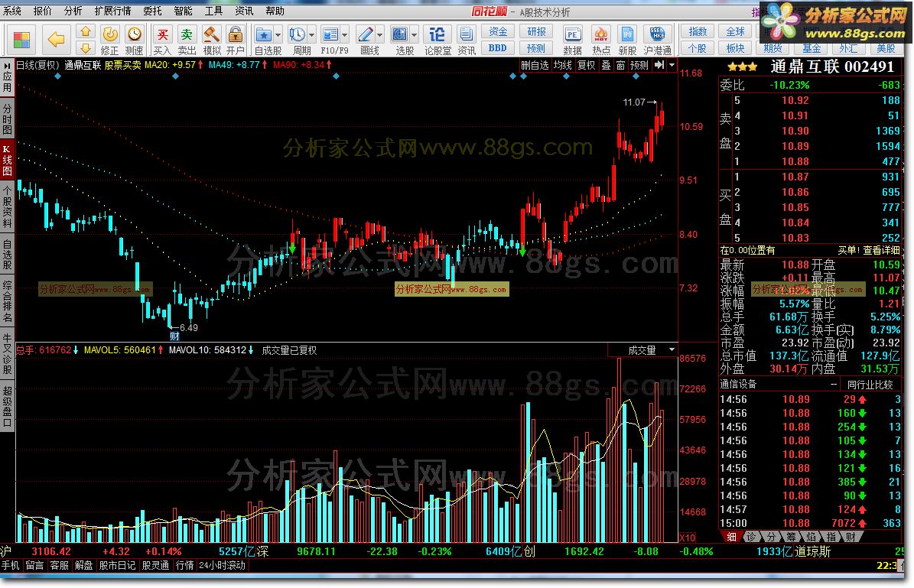Toggle 复权 price adjustment button

(x=586, y=65)
